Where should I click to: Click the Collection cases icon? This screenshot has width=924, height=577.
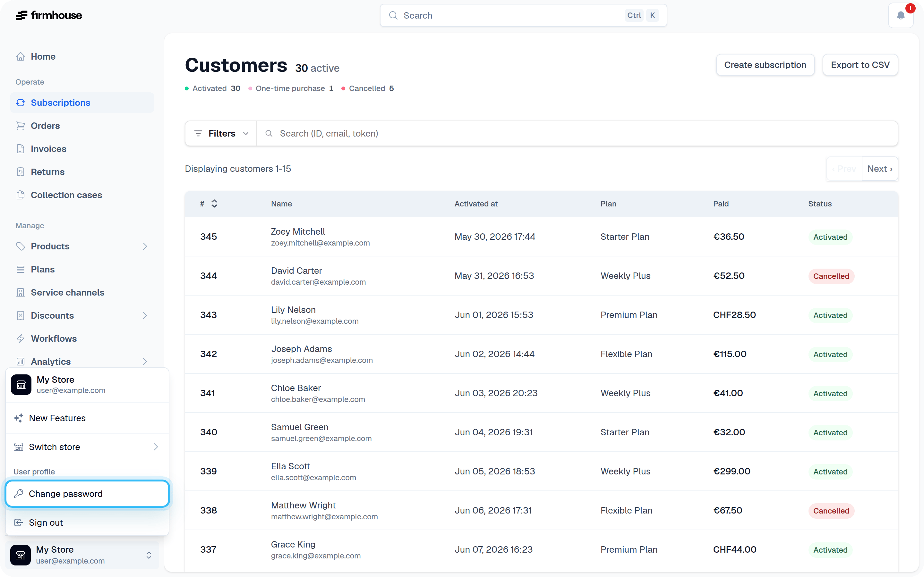21,195
